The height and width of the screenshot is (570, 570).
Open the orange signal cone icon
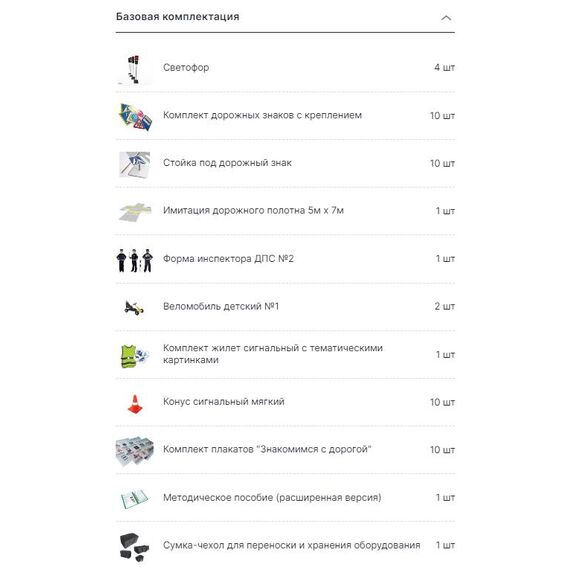pos(135,404)
